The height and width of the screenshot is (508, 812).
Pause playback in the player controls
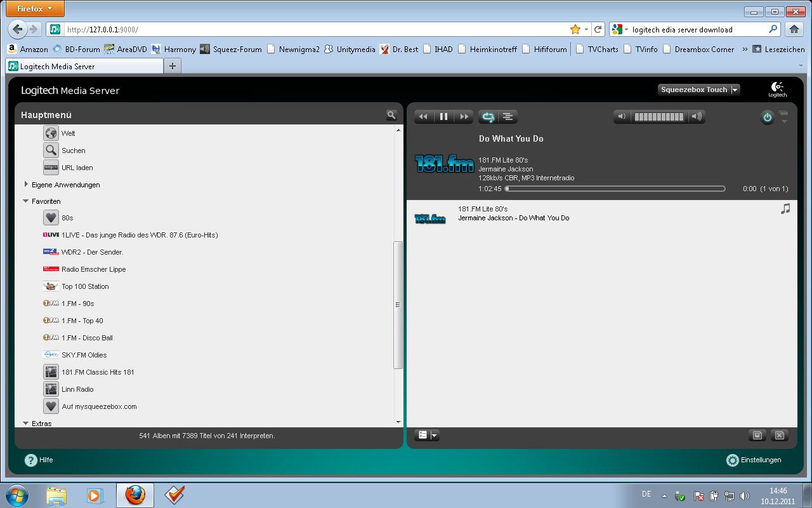(443, 117)
